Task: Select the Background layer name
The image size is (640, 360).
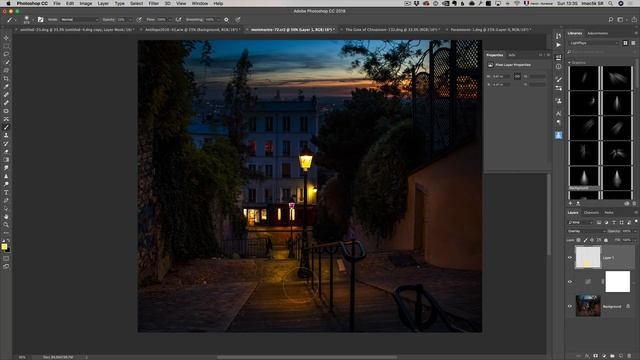Action: 612,307
